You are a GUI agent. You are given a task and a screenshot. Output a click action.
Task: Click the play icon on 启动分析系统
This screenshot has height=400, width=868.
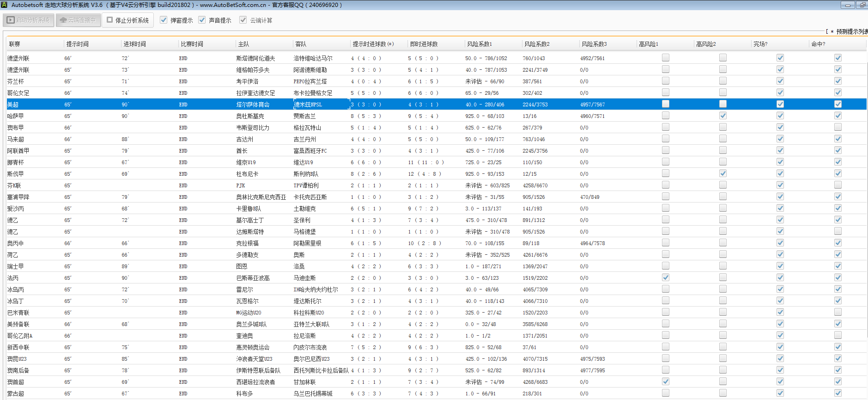11,20
